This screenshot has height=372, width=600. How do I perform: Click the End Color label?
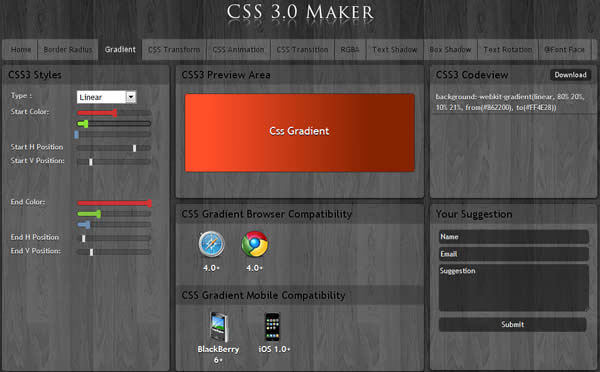point(28,202)
